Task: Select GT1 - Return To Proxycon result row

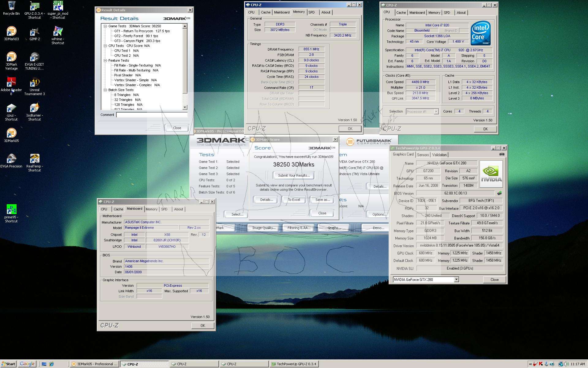Action: 142,31
